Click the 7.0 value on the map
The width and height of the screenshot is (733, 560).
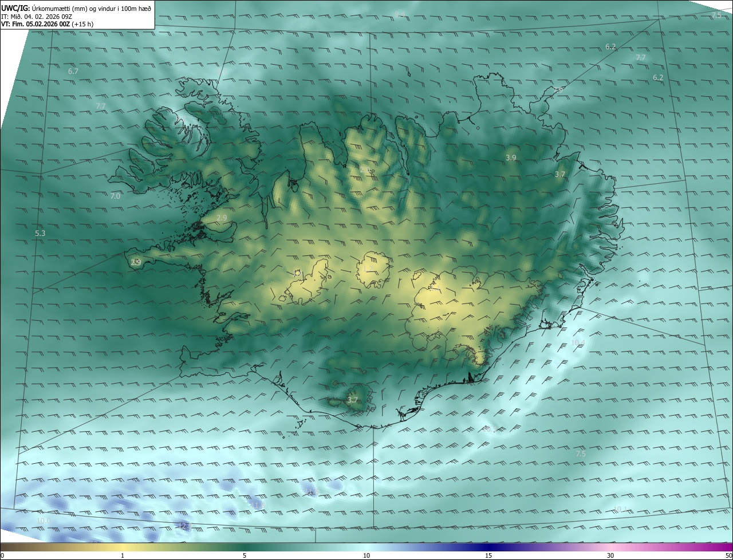click(115, 196)
